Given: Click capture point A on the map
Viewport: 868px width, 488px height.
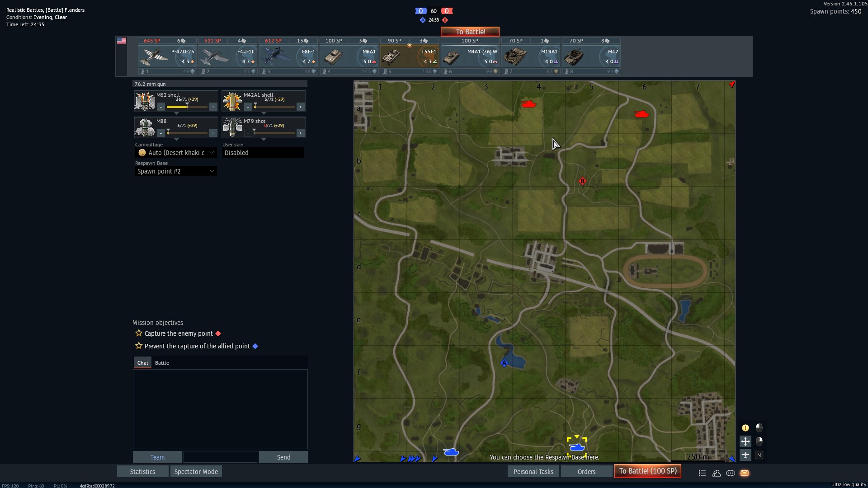Looking at the screenshot, I should pyautogui.click(x=505, y=363).
